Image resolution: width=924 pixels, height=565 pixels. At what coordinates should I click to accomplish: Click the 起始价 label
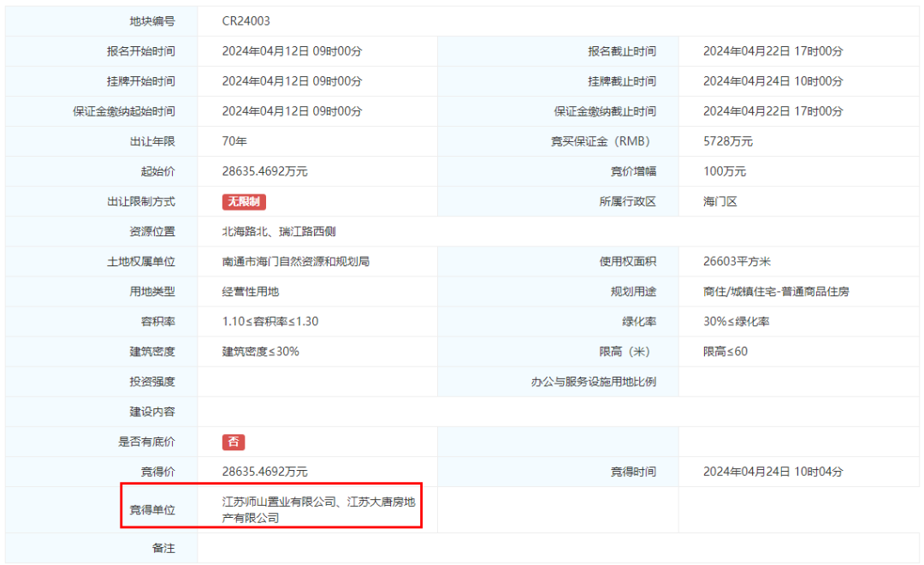pos(158,171)
